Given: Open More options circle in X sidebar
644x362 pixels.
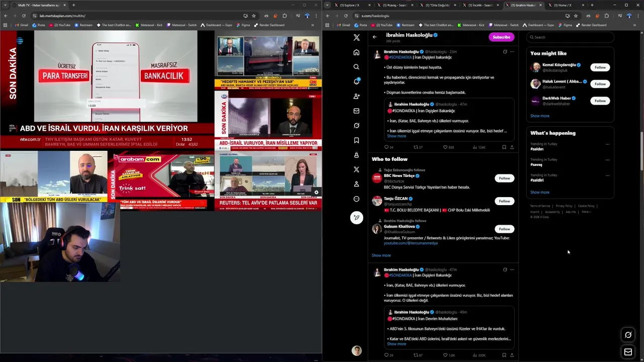Looking at the screenshot, I should coord(356,199).
